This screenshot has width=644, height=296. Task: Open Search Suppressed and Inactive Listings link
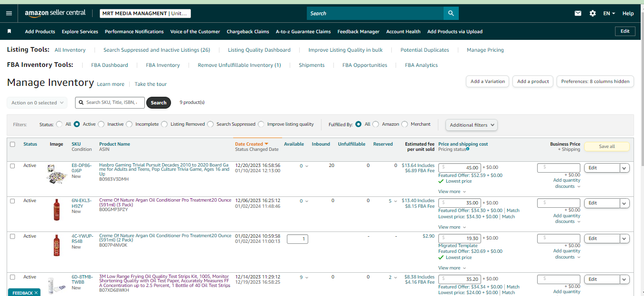pos(157,50)
